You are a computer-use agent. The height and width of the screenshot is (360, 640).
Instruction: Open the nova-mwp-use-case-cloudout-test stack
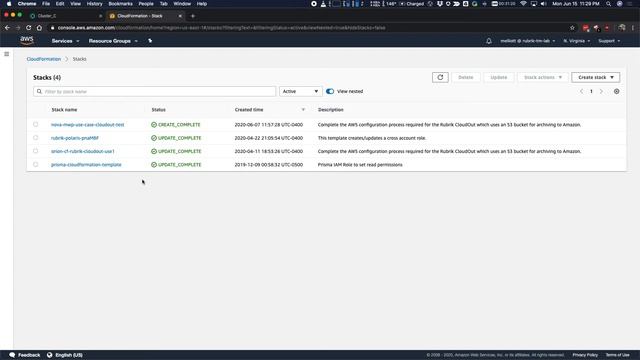click(87, 124)
